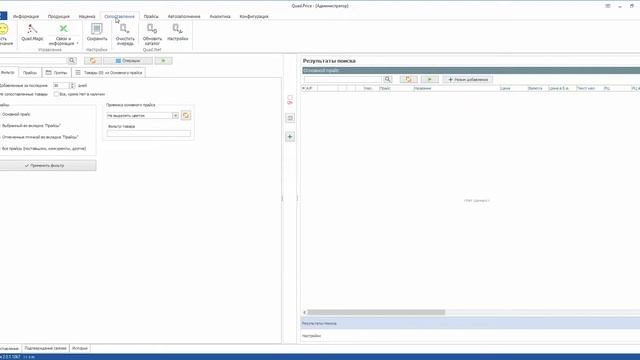The image size is (640, 360).
Task: Click the Новая добавленная button
Action: pos(468,79)
